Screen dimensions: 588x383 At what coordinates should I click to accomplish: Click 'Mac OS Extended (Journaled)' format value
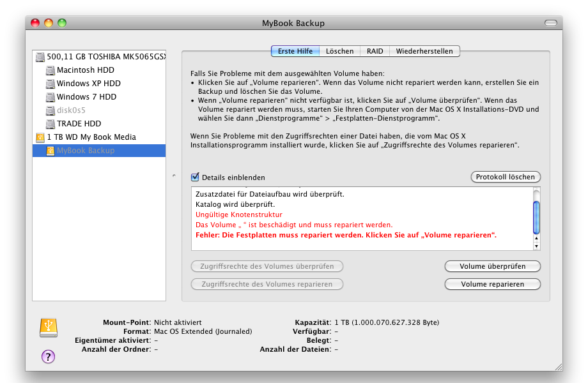(x=203, y=331)
